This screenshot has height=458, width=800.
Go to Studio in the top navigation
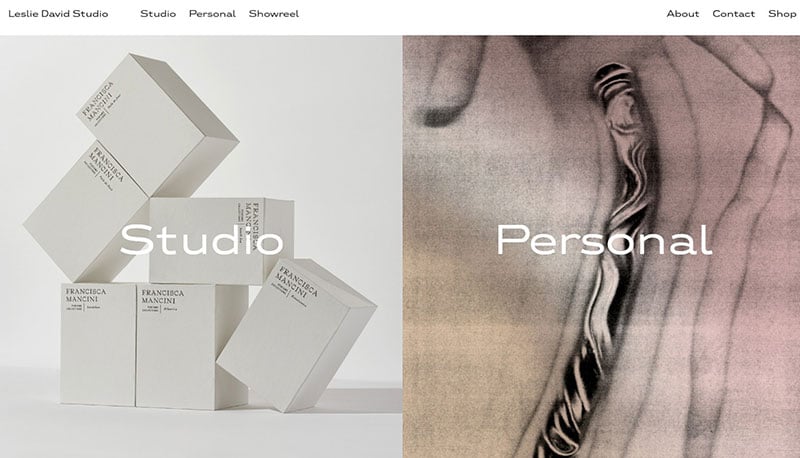tap(158, 14)
